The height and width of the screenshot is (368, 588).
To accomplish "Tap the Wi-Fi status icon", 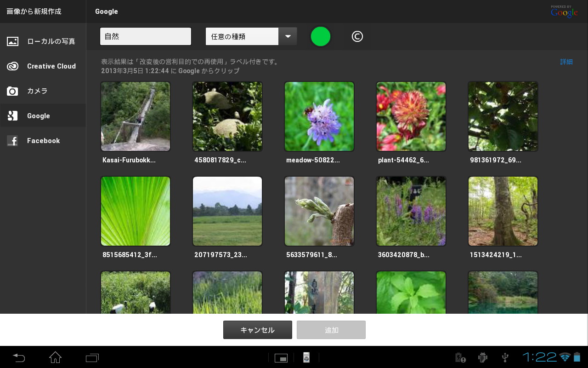I will [x=565, y=357].
